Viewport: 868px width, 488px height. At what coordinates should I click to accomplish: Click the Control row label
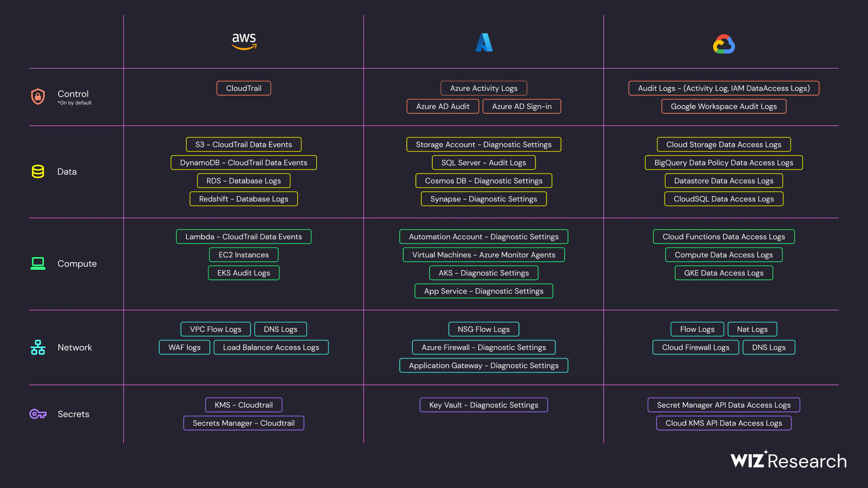(x=73, y=94)
